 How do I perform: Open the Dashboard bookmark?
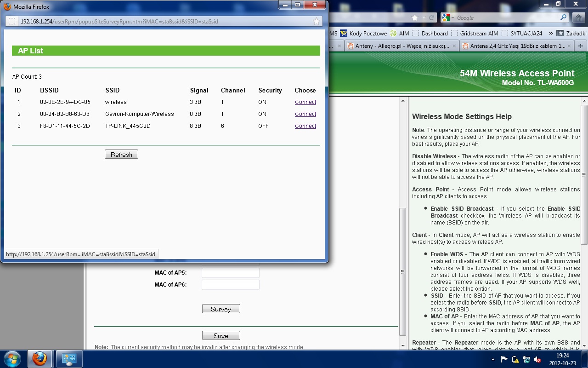(x=430, y=33)
